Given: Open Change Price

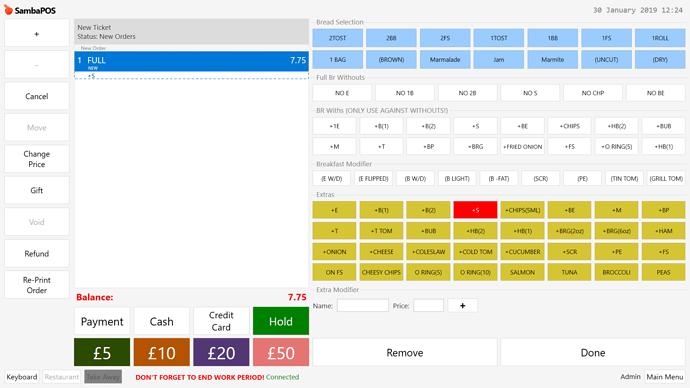Looking at the screenshot, I should tap(37, 159).
